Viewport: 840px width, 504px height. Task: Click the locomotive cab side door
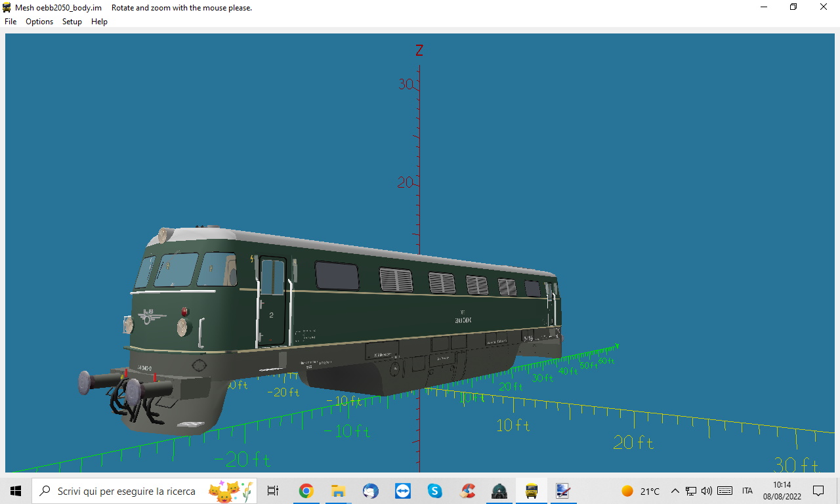[272, 302]
